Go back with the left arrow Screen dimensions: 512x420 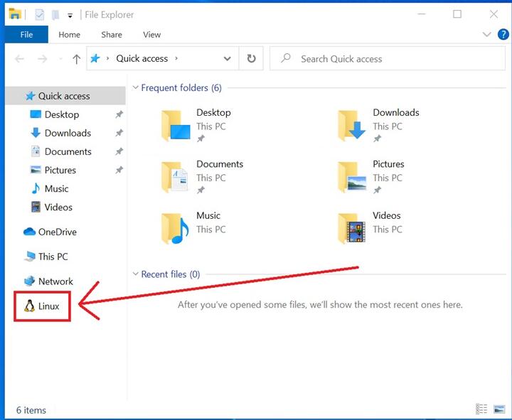tap(20, 59)
